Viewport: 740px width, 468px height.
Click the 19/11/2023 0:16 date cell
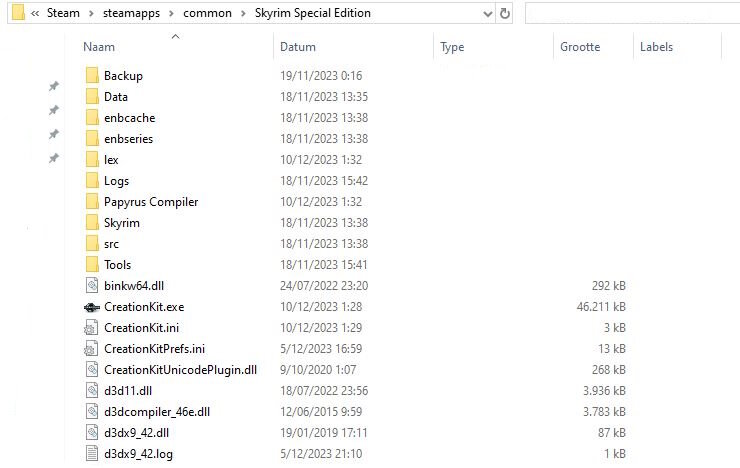[x=321, y=75]
